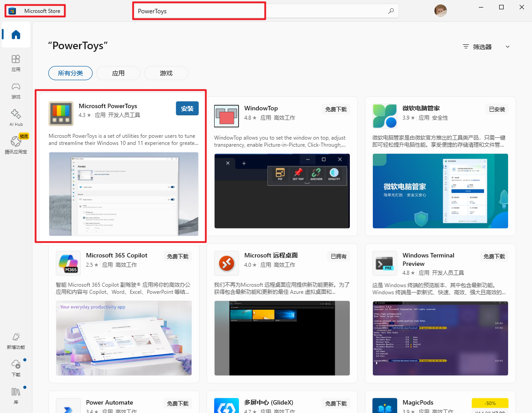The width and height of the screenshot is (532, 413).
Task: Click the Windows Terminal description "这是 Windows 终端的预览版本"
Action: (x=439, y=289)
